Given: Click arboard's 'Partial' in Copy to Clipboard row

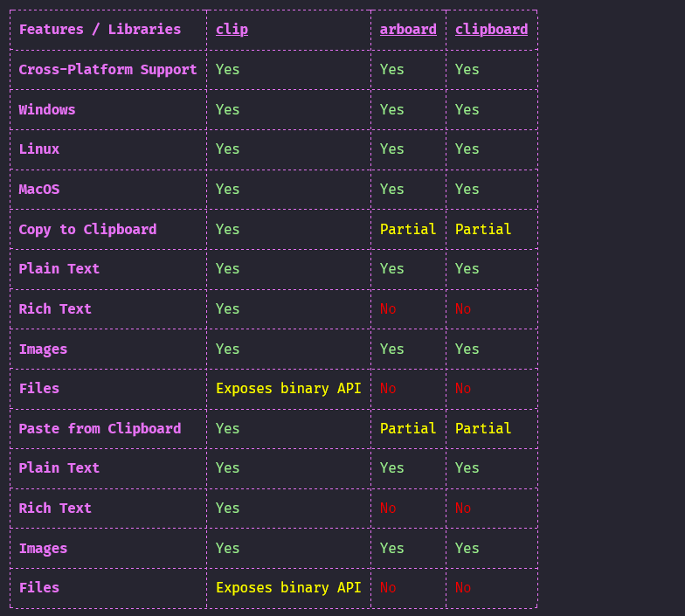Looking at the screenshot, I should [x=408, y=230].
